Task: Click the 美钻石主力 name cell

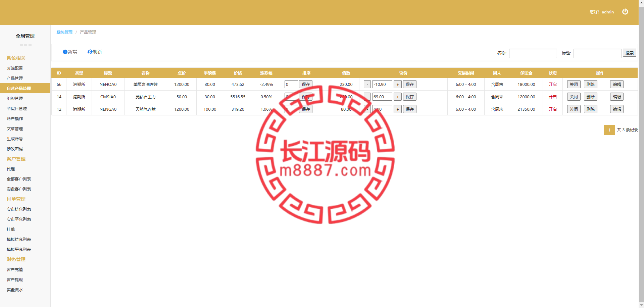Action: 146,97
